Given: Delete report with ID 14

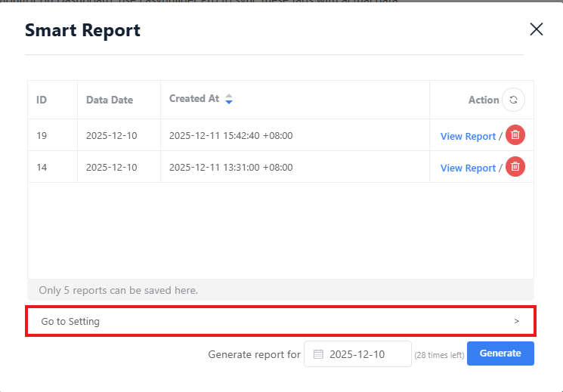Looking at the screenshot, I should point(515,167).
